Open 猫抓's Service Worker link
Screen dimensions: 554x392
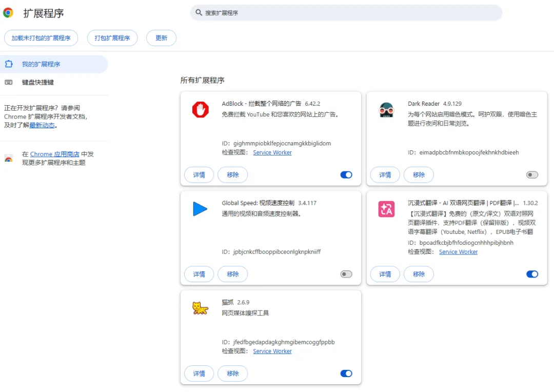[272, 351]
